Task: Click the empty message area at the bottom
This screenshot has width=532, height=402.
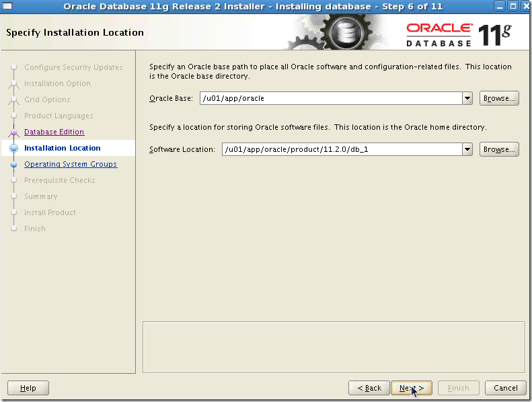Action: click(x=334, y=348)
